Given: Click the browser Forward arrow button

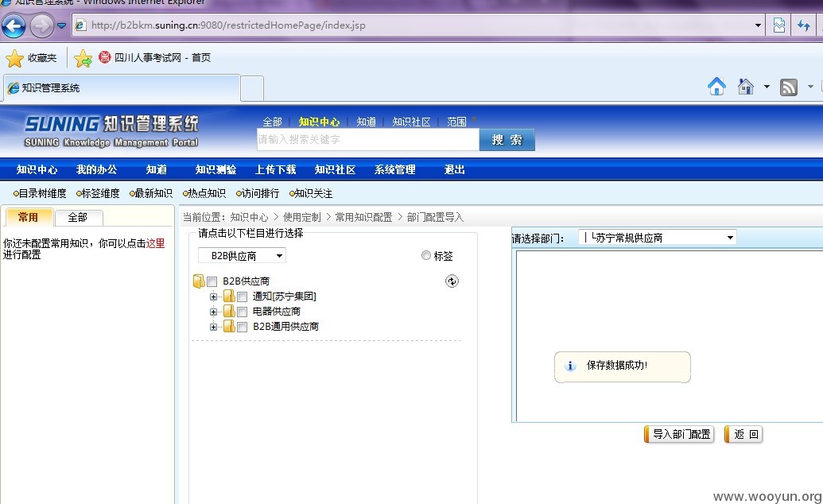Looking at the screenshot, I should pyautogui.click(x=42, y=25).
